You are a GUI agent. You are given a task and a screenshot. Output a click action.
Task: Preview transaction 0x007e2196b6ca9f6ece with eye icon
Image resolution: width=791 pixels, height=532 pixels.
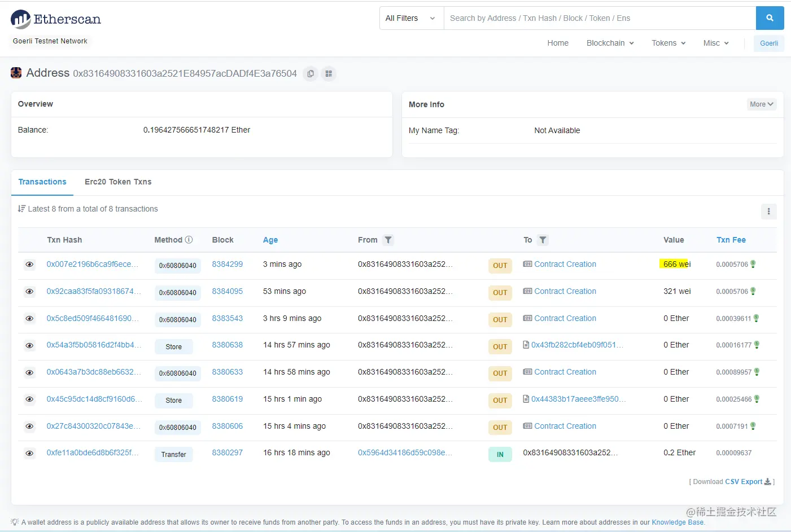pos(29,265)
